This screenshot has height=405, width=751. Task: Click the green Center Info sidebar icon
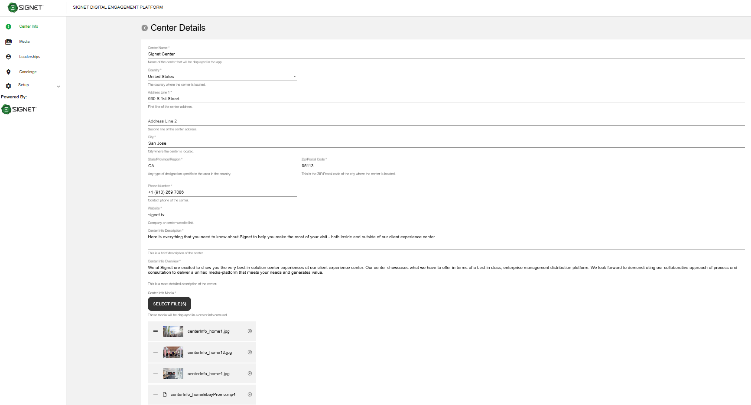(x=8, y=27)
